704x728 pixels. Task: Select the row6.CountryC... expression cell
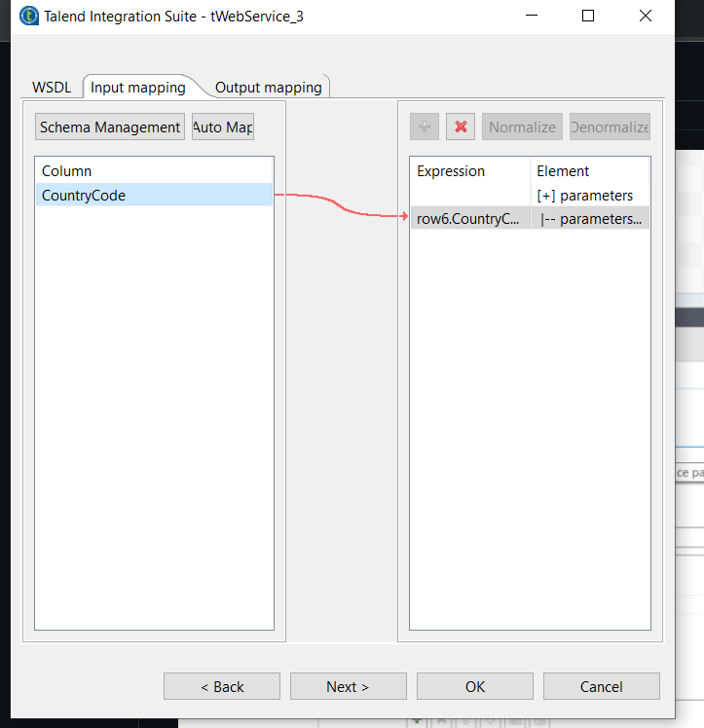tap(470, 218)
